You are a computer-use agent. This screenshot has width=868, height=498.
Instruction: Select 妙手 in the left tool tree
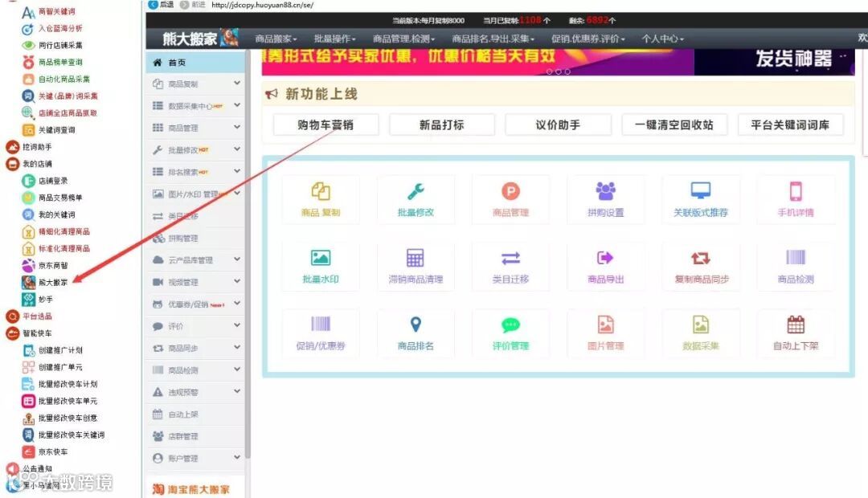[x=38, y=300]
